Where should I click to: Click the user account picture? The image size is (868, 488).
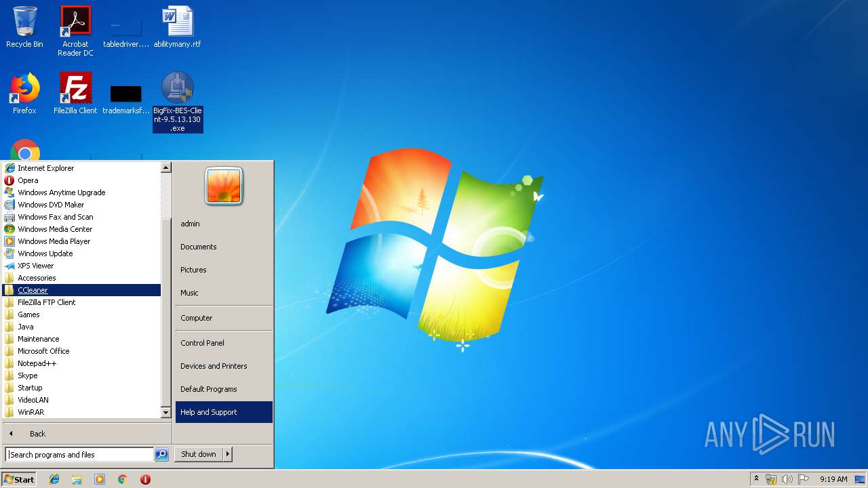(x=224, y=186)
